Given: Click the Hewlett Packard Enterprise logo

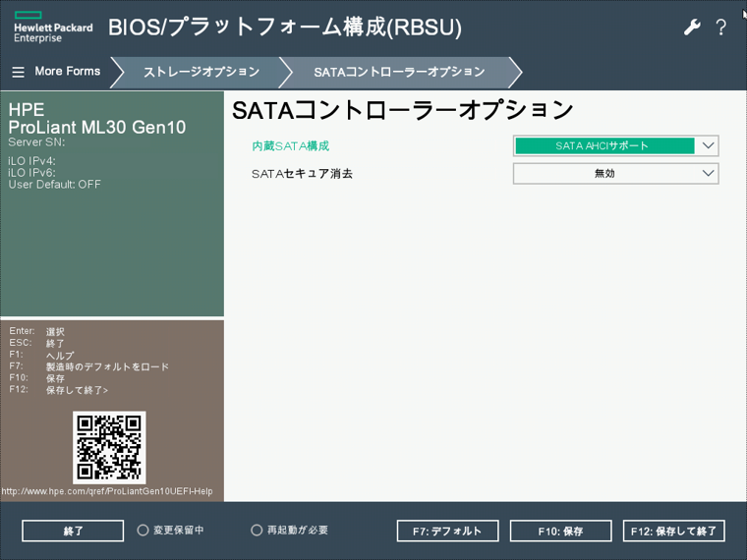Looking at the screenshot, I should point(53,28).
